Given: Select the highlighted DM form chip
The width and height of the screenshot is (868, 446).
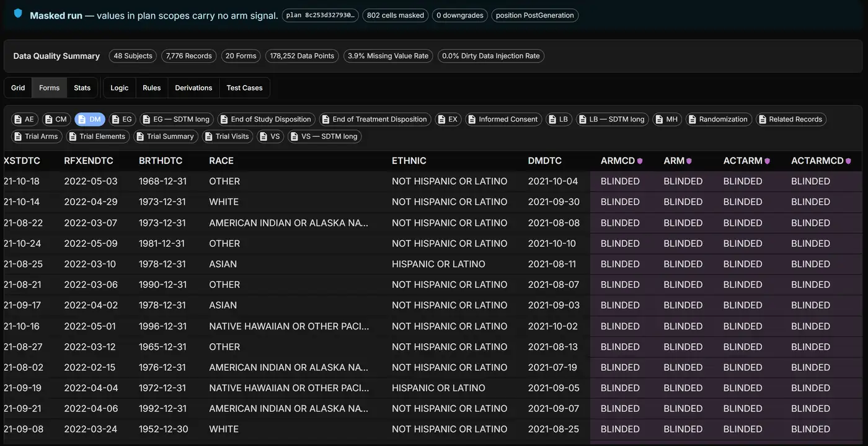Looking at the screenshot, I should [x=90, y=119].
